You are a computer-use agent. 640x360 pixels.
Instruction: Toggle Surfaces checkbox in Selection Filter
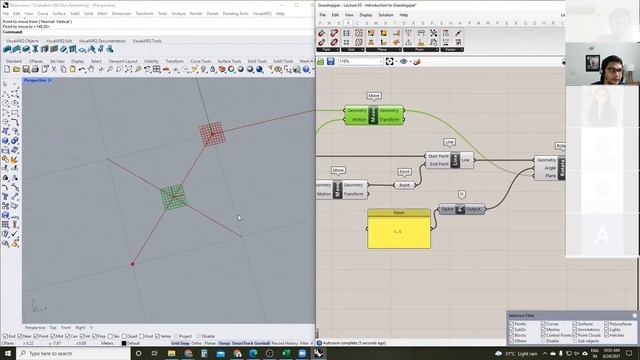[x=575, y=324]
